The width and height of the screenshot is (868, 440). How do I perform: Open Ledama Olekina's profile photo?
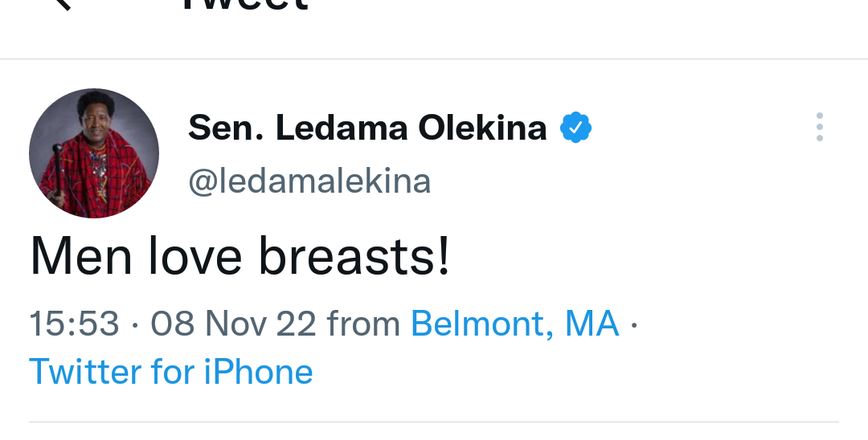coord(94,153)
